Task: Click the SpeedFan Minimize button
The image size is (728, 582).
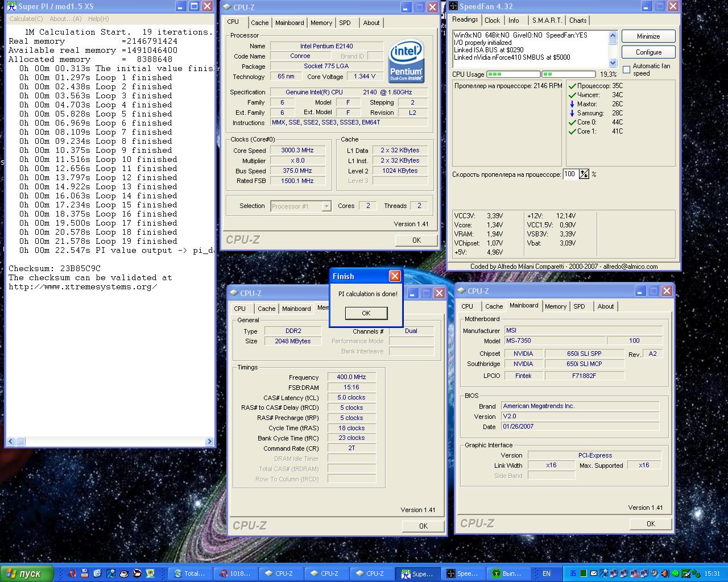Action: coord(648,36)
